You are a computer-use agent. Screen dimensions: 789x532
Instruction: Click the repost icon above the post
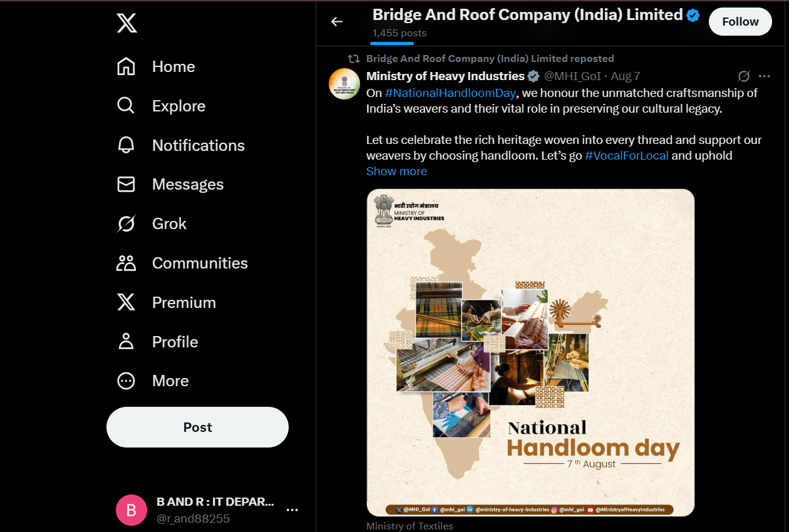point(354,59)
